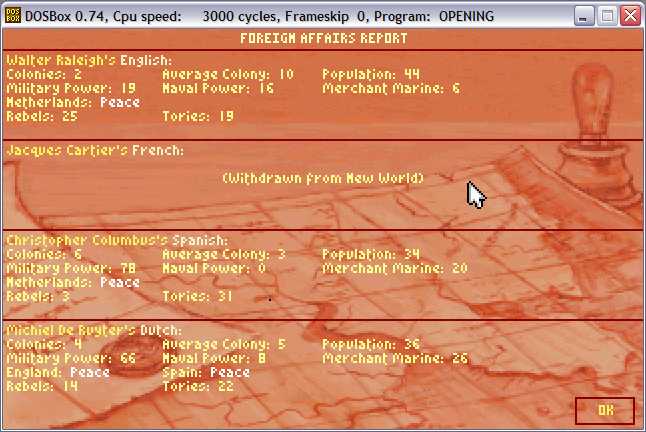Click Dutch "Spain: Peace" status
646x432 pixels.
tap(206, 372)
